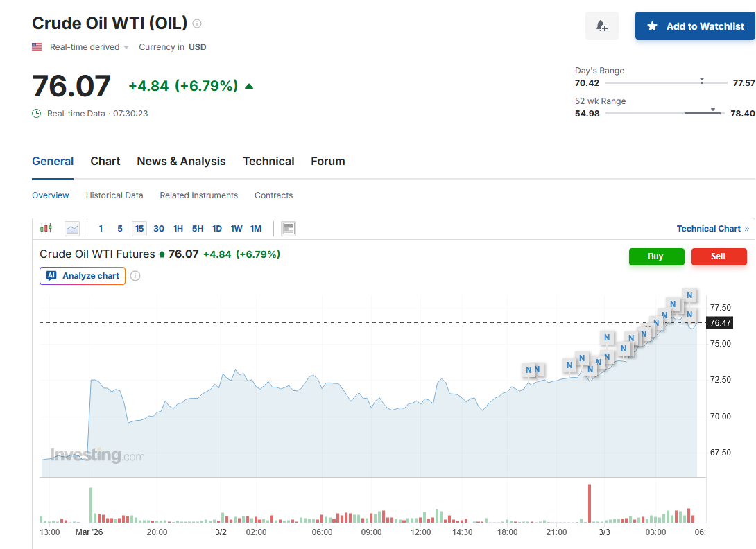Click the 78.40 52-week high value
756x549 pixels.
(743, 113)
